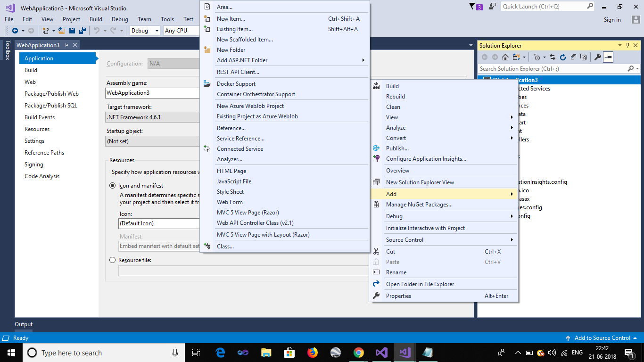Pin the WebApplication3 document tab
This screenshot has width=644, height=362.
tap(66, 45)
